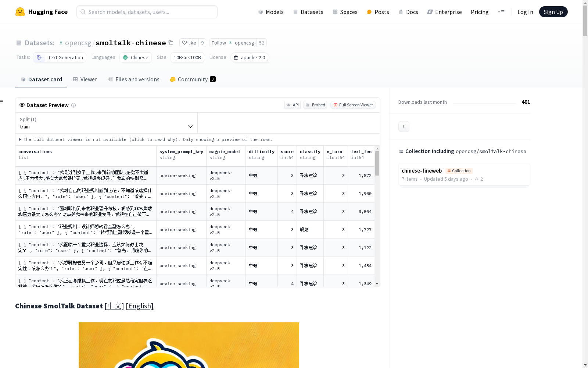Click the Datasets: breadcrumb link
588x368 pixels.
coord(40,43)
